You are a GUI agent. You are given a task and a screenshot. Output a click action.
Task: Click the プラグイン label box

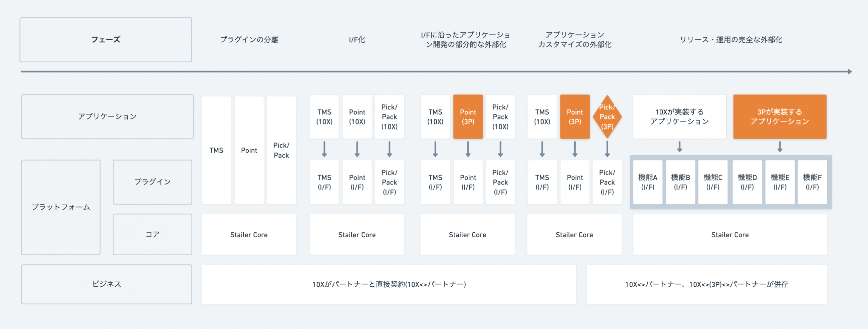(152, 182)
